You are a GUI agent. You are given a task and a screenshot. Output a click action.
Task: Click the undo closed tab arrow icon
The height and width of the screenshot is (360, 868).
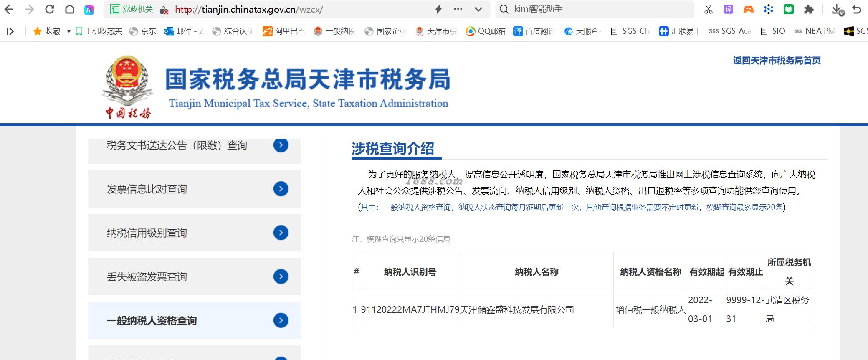click(x=857, y=9)
